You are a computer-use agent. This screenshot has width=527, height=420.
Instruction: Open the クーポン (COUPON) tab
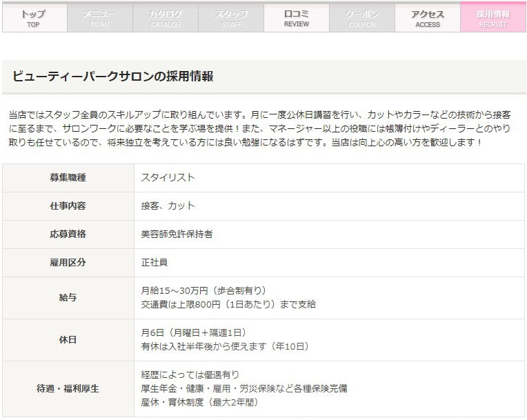pos(361,18)
